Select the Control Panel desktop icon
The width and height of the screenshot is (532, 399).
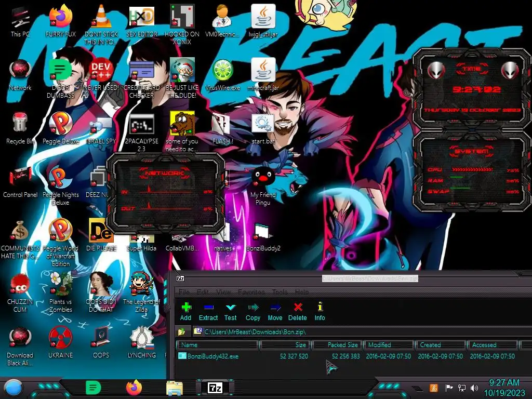click(20, 182)
